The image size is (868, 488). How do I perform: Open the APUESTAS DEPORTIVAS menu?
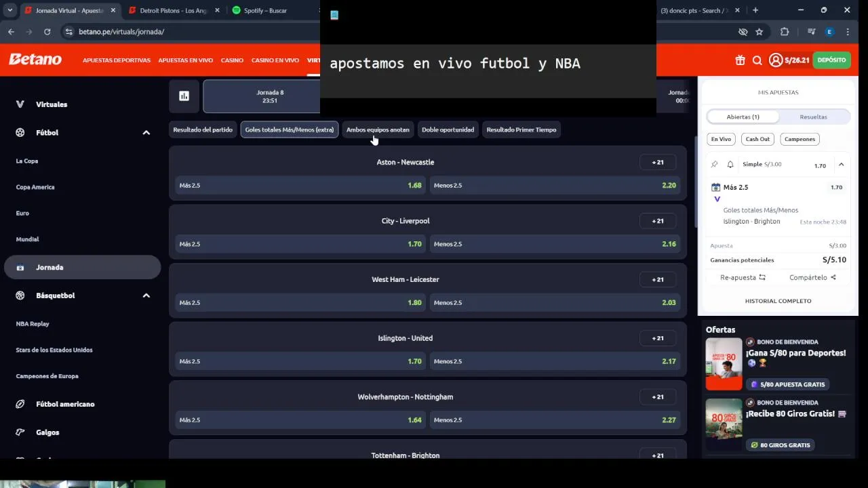click(117, 60)
